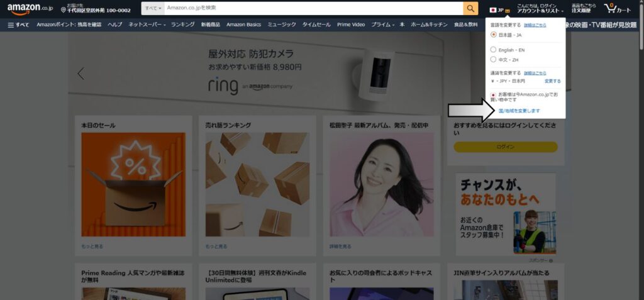Open the ランキング nav item
This screenshot has height=300, width=644.
point(183,25)
